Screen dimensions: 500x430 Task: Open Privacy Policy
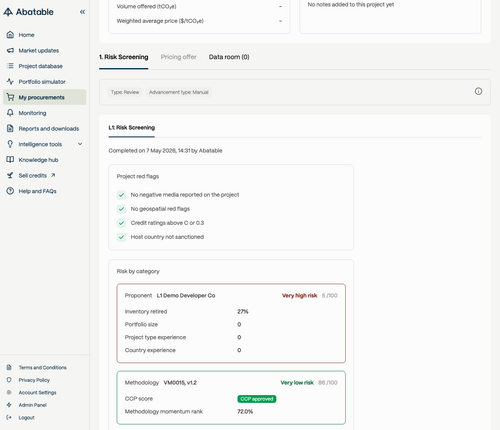pos(34,380)
